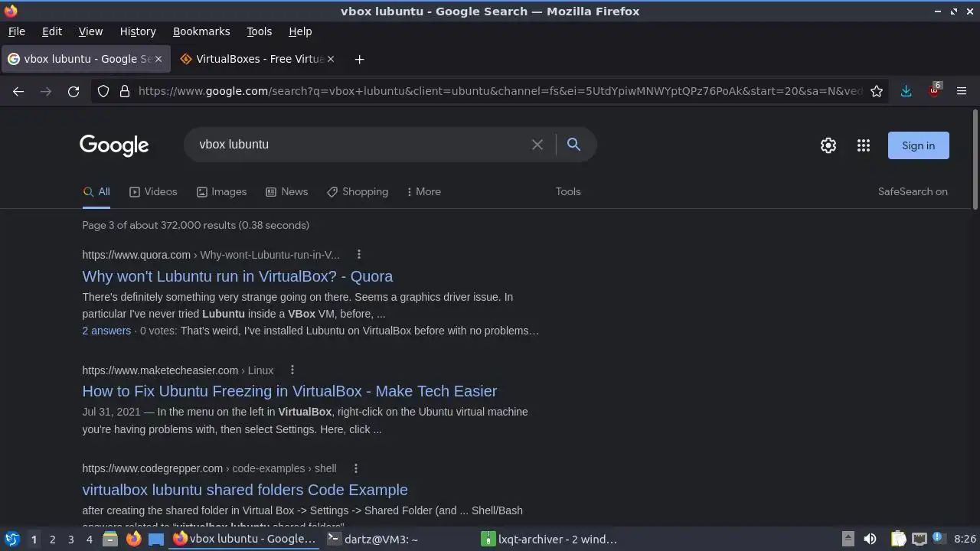Switch to the Shopping results tab
Viewport: 980px width, 551px height.
(358, 191)
